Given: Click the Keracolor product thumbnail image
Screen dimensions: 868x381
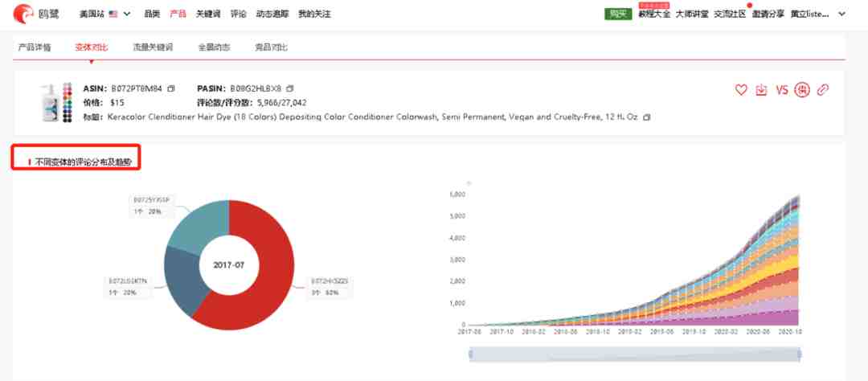Looking at the screenshot, I should click(x=56, y=102).
